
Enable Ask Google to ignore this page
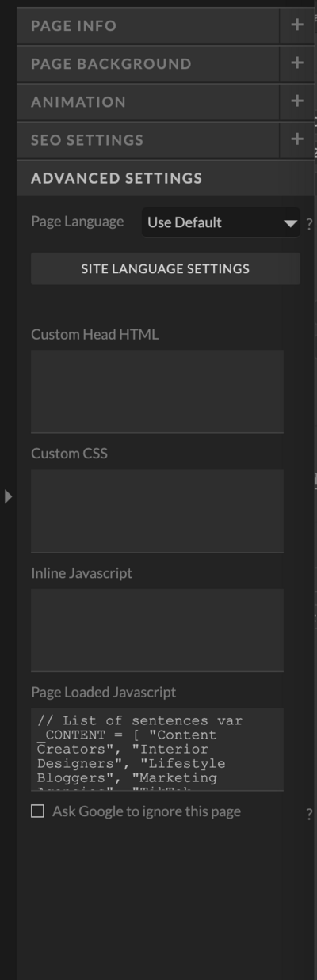point(37,811)
